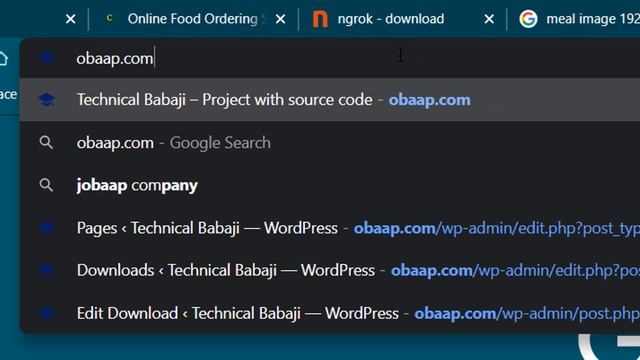Click obaap.com/wp-admin/post.php URL in Edit Download row
Screen dimensions: 640x360
point(527,313)
